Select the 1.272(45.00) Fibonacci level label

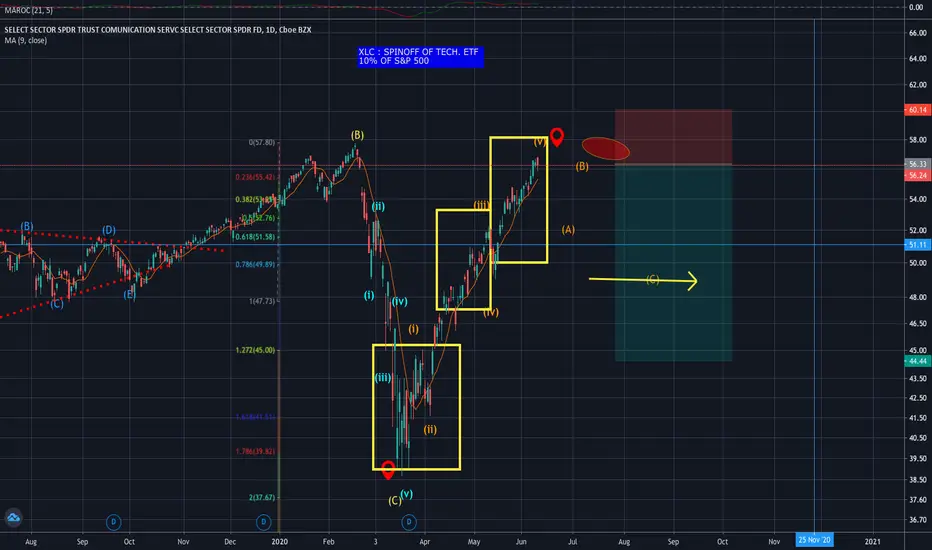tap(256, 350)
